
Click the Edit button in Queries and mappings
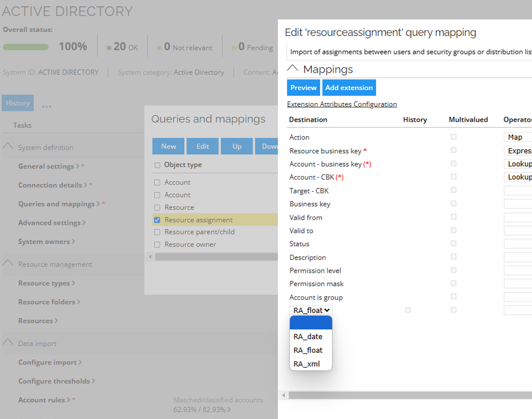(x=203, y=146)
